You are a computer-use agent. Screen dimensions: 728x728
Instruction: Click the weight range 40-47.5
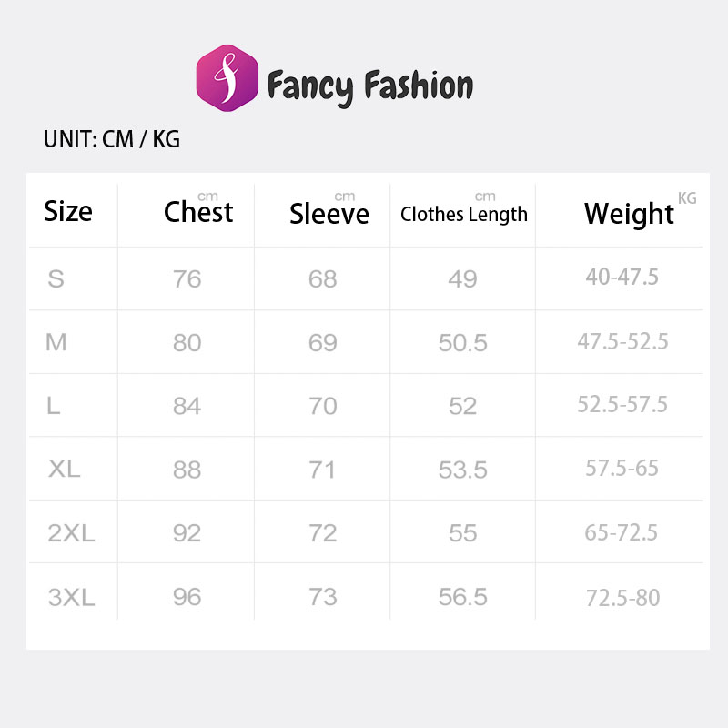[x=622, y=278]
